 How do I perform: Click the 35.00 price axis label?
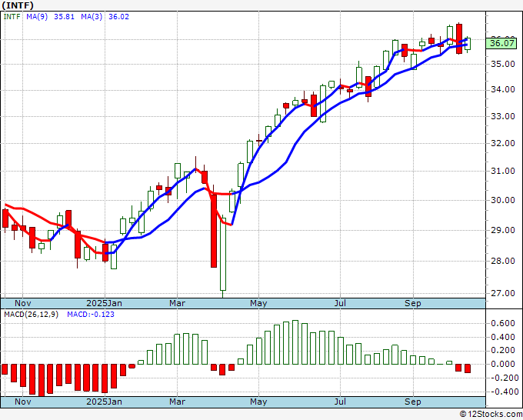pyautogui.click(x=503, y=64)
